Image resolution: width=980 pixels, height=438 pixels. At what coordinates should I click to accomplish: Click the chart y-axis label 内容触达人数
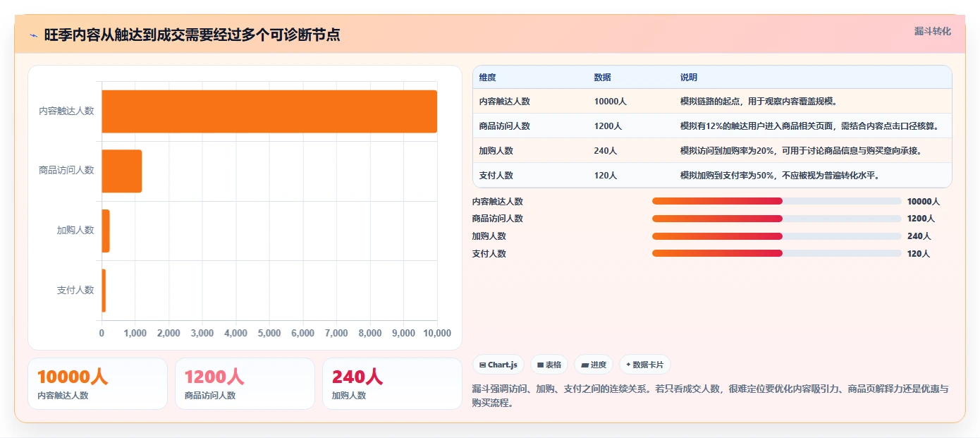(x=66, y=111)
